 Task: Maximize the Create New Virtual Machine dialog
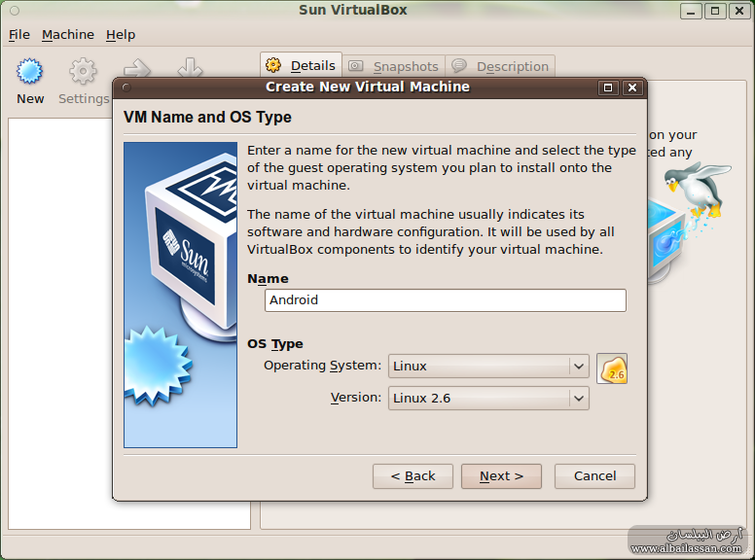coord(608,87)
